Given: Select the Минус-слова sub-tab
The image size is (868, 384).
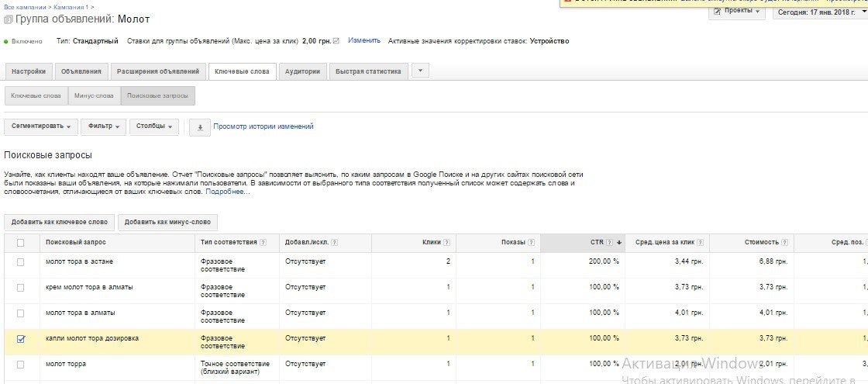Looking at the screenshot, I should pyautogui.click(x=94, y=96).
